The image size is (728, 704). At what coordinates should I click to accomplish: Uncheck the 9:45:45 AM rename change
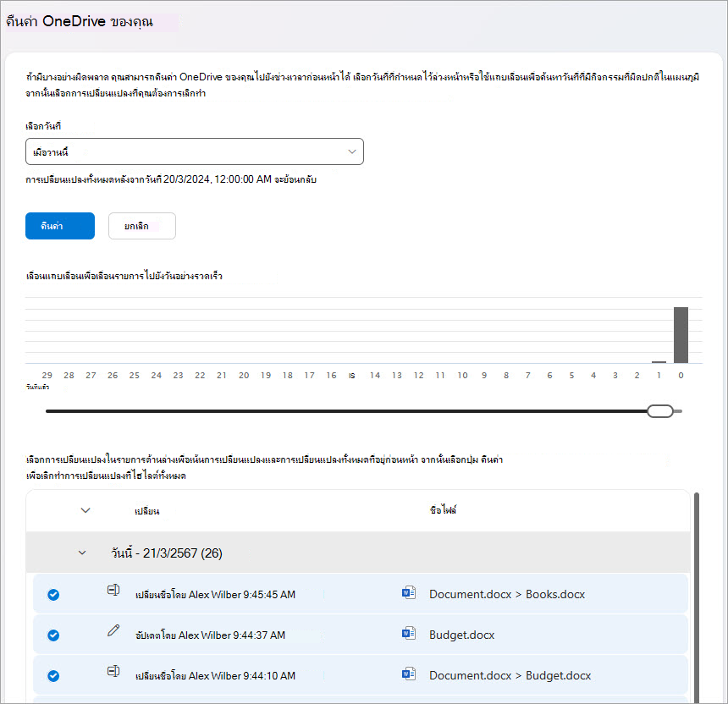pos(53,595)
